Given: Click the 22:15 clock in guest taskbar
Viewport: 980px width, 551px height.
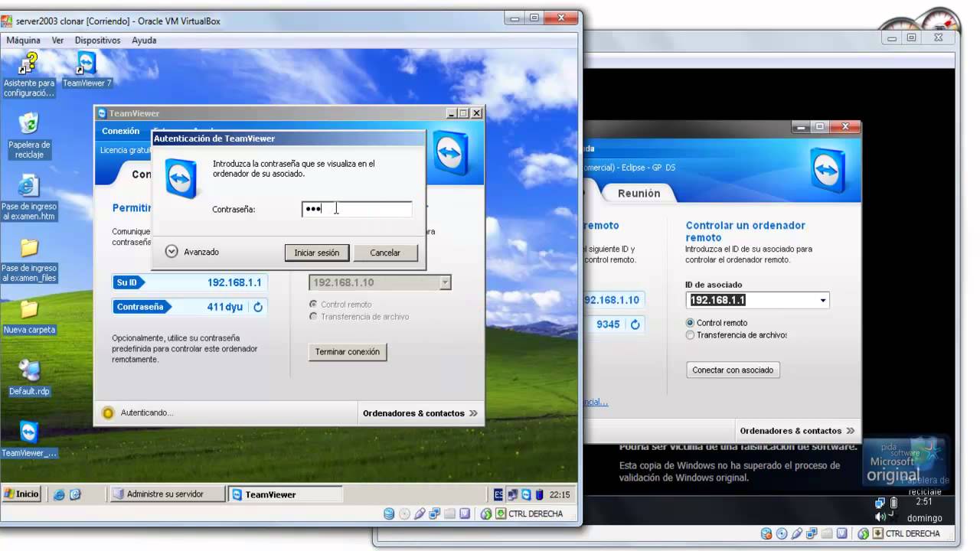Looking at the screenshot, I should coord(560,494).
